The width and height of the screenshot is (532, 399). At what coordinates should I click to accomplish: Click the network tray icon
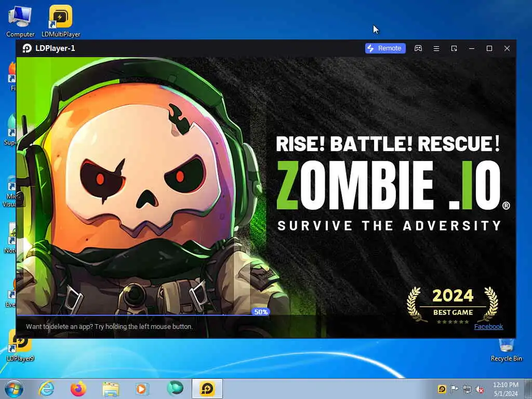click(467, 389)
